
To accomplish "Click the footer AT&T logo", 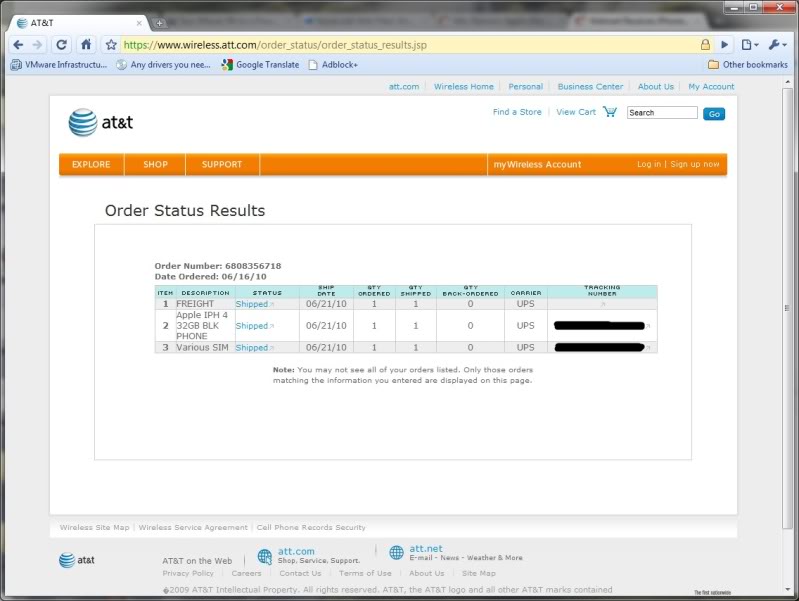I will click(76, 560).
